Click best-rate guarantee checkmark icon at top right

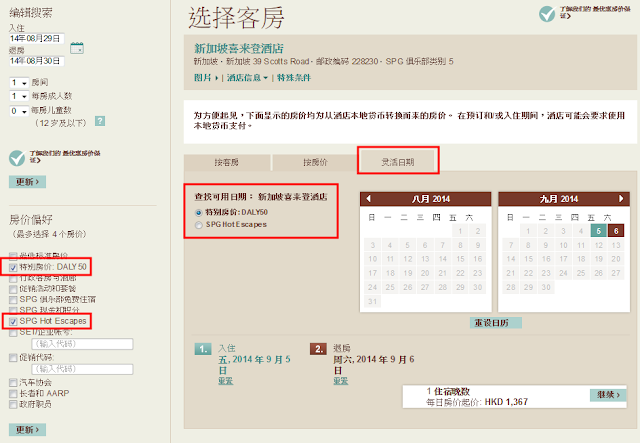click(x=547, y=14)
